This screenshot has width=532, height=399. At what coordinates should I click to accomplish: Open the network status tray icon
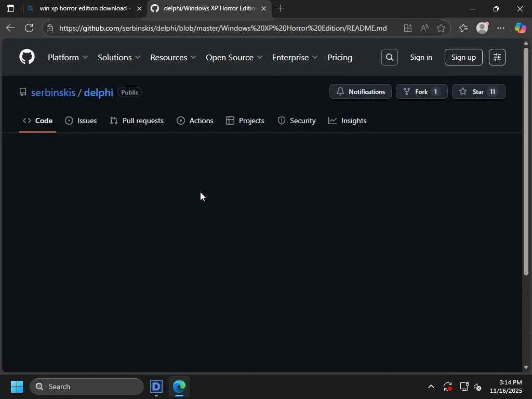pyautogui.click(x=464, y=387)
